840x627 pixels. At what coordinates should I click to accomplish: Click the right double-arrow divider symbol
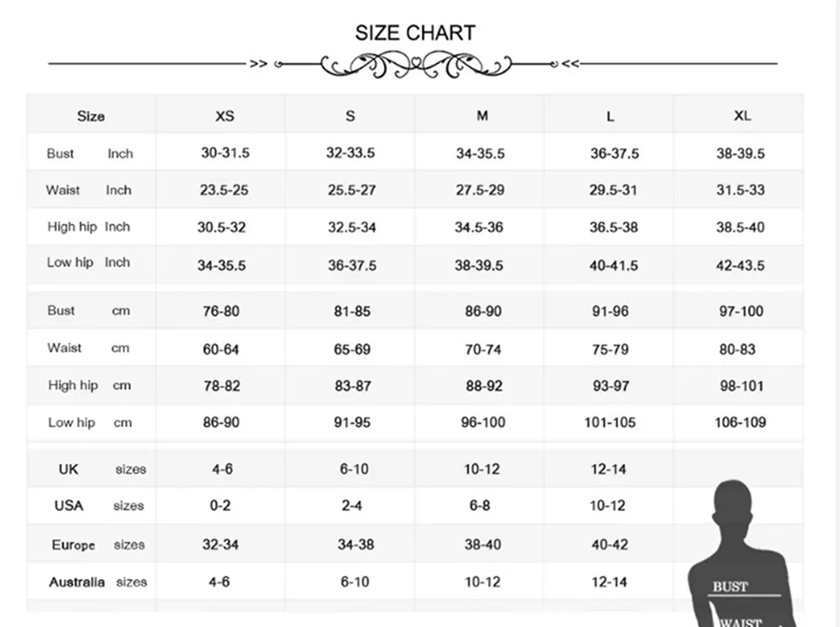point(570,64)
